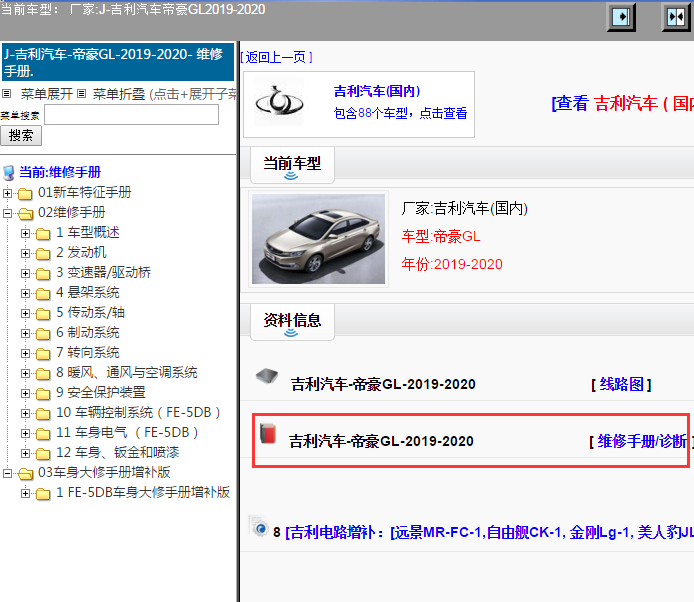The height and width of the screenshot is (602, 694).
Task: Select 9 安全保护装置 tree item
Action: (100, 392)
